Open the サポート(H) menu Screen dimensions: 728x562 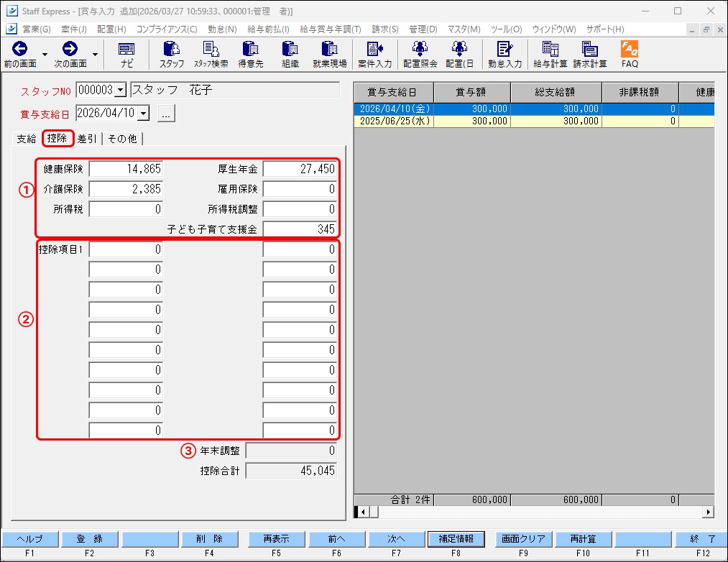click(605, 29)
